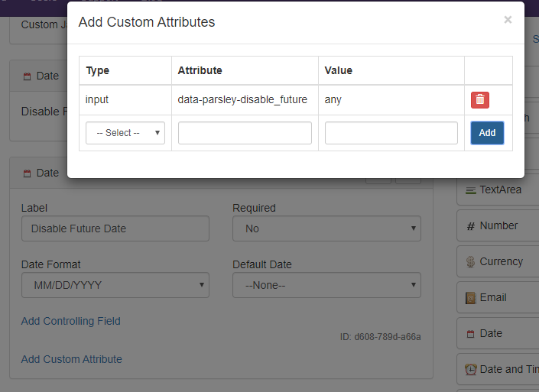Expand the Required dropdown
Viewport: 539px width, 392px height.
pyautogui.click(x=326, y=228)
